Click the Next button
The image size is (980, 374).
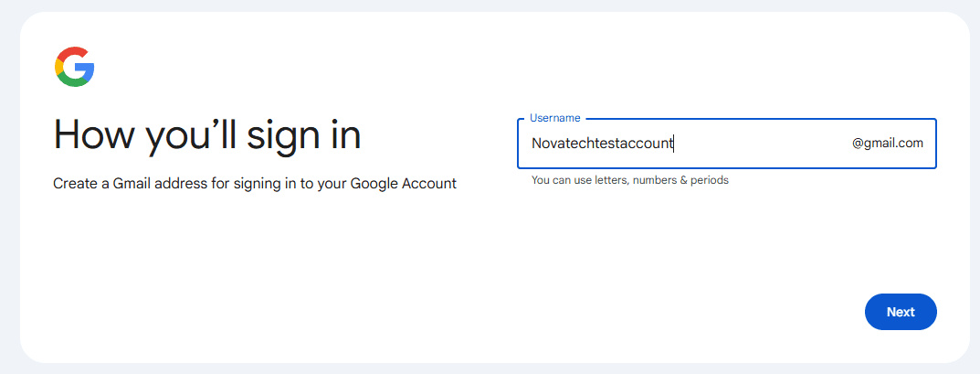[901, 312]
